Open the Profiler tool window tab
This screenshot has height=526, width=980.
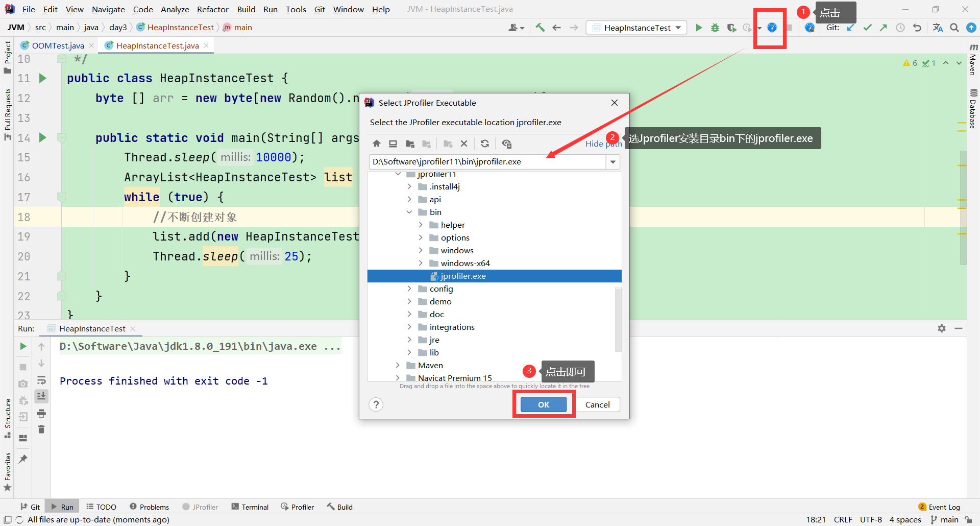point(298,507)
